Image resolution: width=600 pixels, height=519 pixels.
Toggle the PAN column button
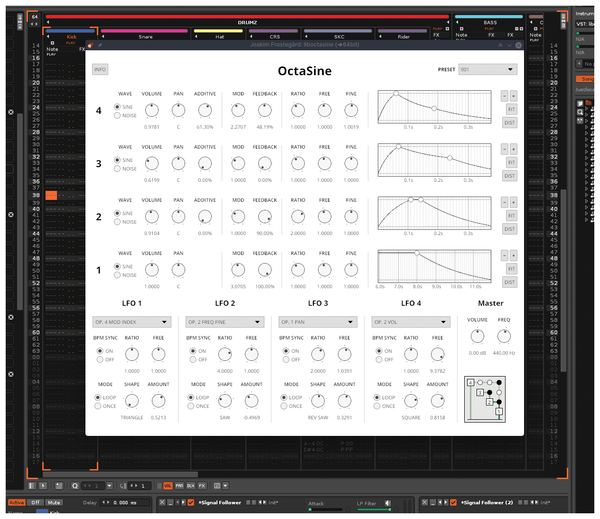(x=179, y=486)
